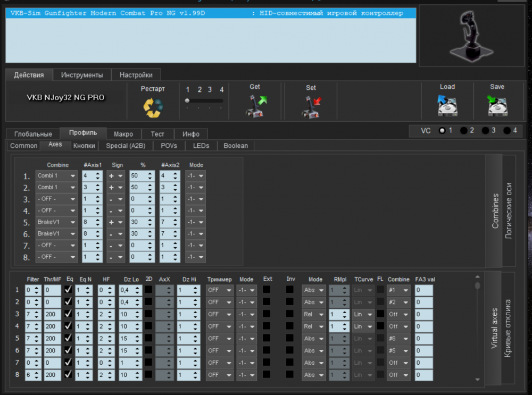Toggle the Ext box for axis 2
Image resolution: width=532 pixels, height=395 pixels.
coord(266,302)
